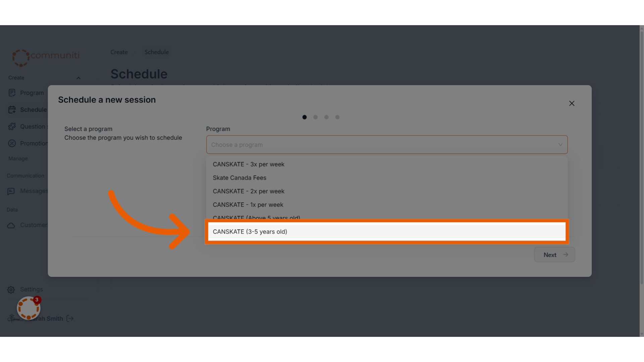Choose CANSKATE - 3x per week
Screen dimensions: 644x362
pos(387,164)
